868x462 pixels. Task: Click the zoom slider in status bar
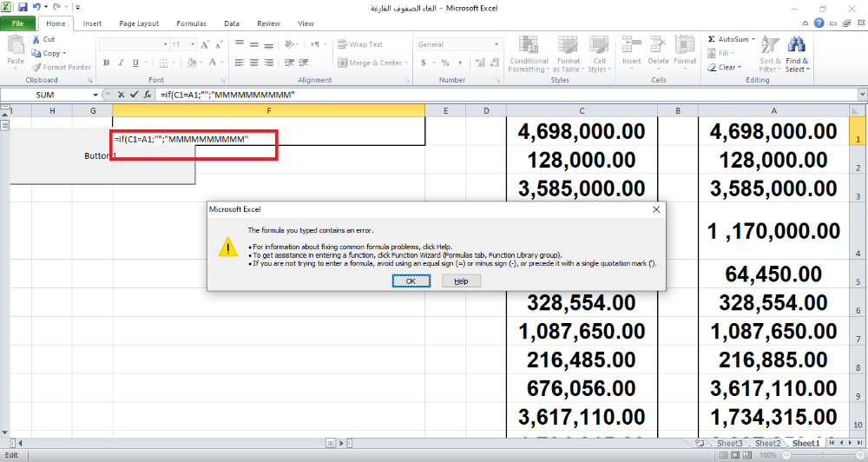[x=825, y=456]
